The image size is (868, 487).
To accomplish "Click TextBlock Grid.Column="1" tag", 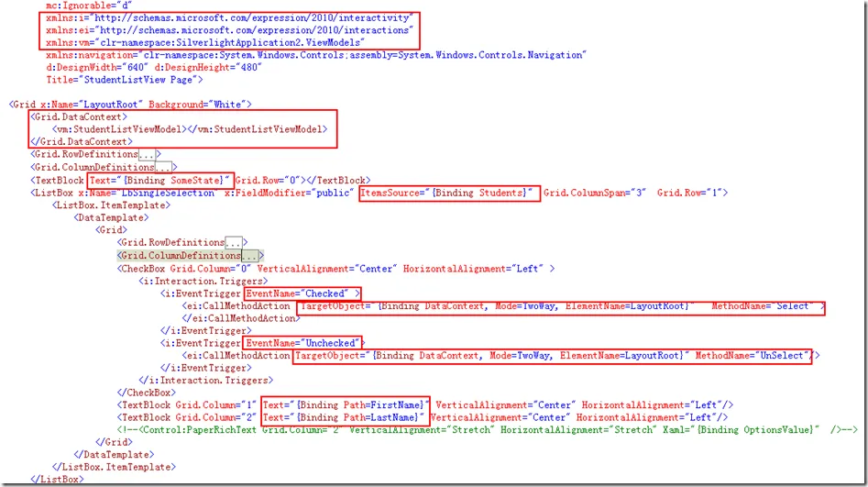I will click(x=187, y=405).
